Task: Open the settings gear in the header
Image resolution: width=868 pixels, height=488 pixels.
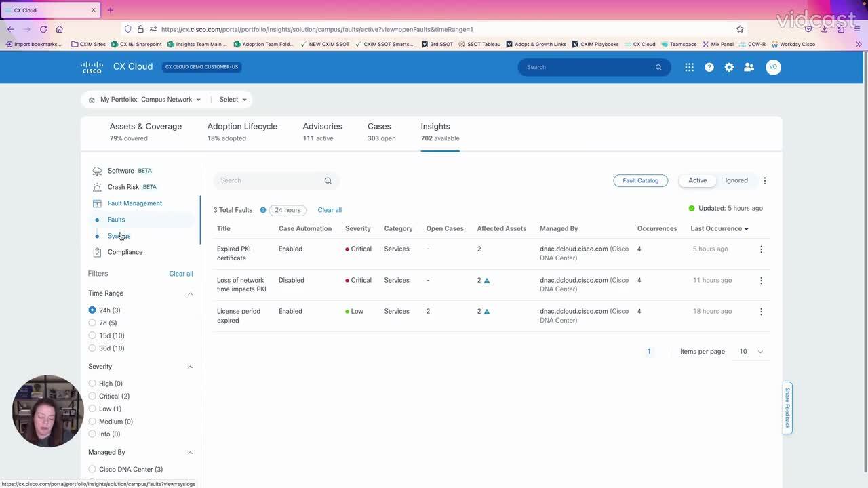Action: (x=729, y=66)
